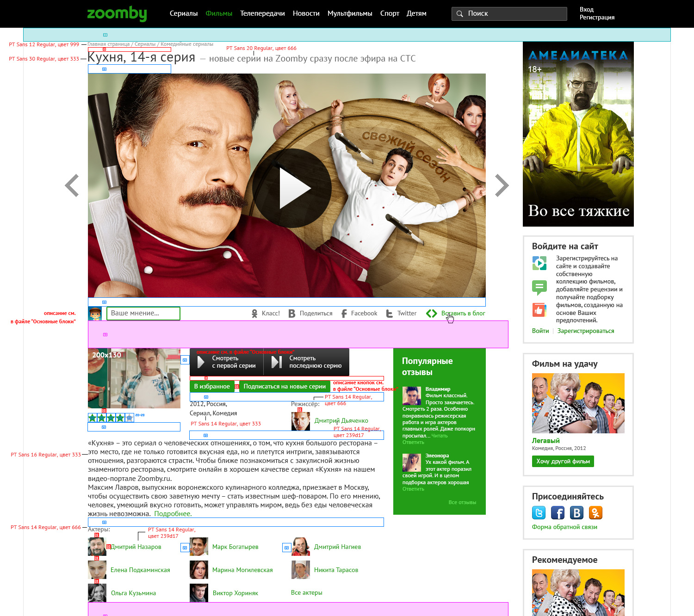This screenshot has width=694, height=616.
Task: Open Новости menu item
Action: coord(306,13)
